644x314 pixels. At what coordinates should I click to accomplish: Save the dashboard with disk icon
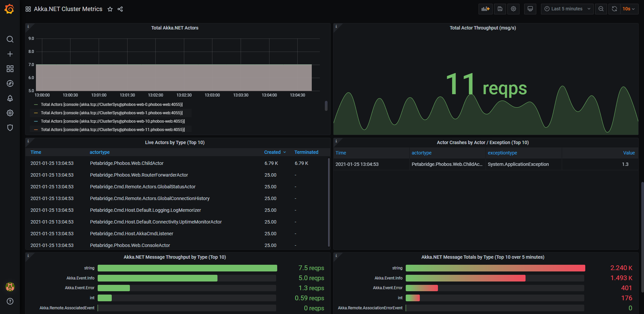500,9
